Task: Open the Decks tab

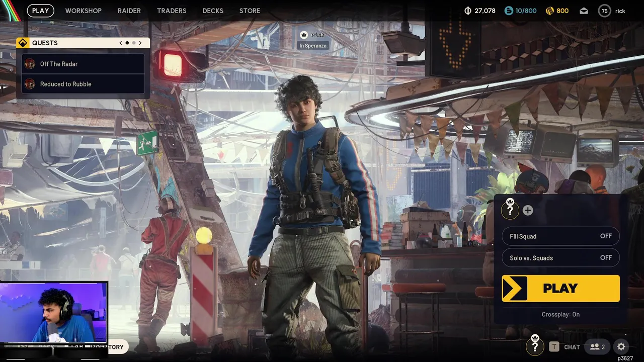Action: (213, 11)
